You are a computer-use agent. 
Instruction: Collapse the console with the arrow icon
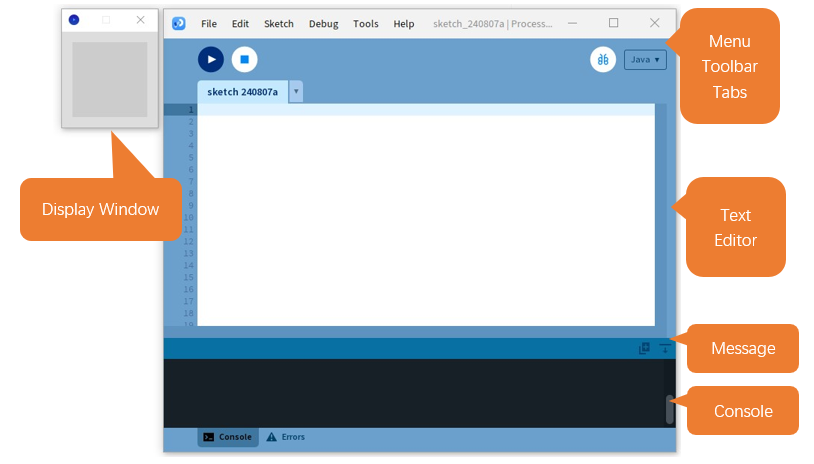(x=664, y=348)
